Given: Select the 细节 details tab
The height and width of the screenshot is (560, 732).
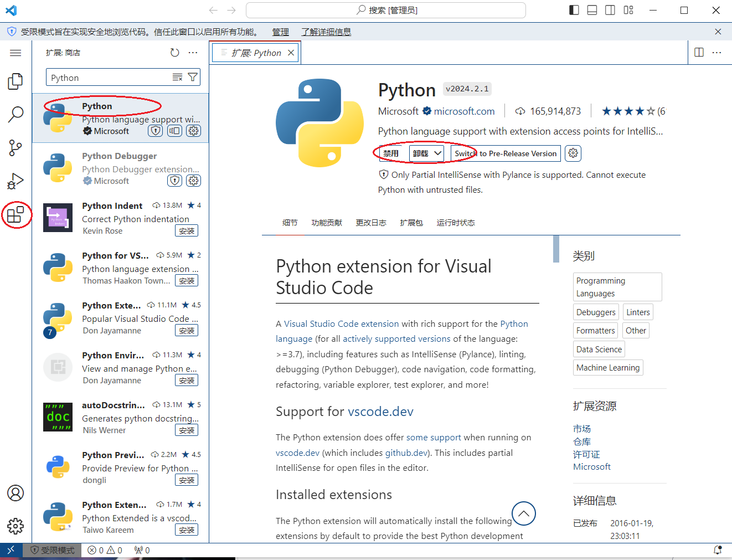Looking at the screenshot, I should (x=290, y=223).
